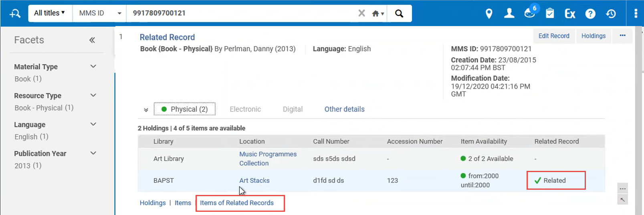644x215 pixels.
Task: Open the recent history clock icon
Action: tap(611, 14)
